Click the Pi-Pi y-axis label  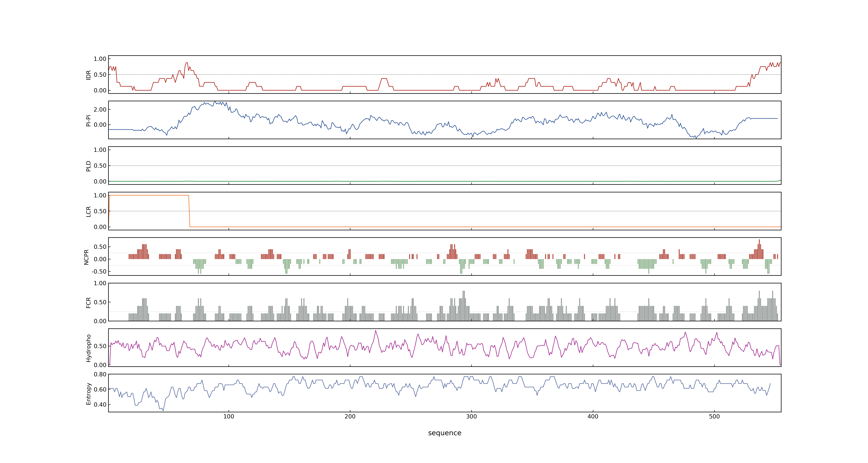click(88, 120)
